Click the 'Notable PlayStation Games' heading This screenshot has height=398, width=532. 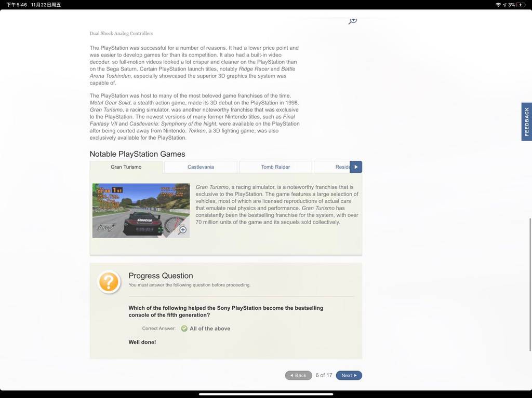click(137, 154)
